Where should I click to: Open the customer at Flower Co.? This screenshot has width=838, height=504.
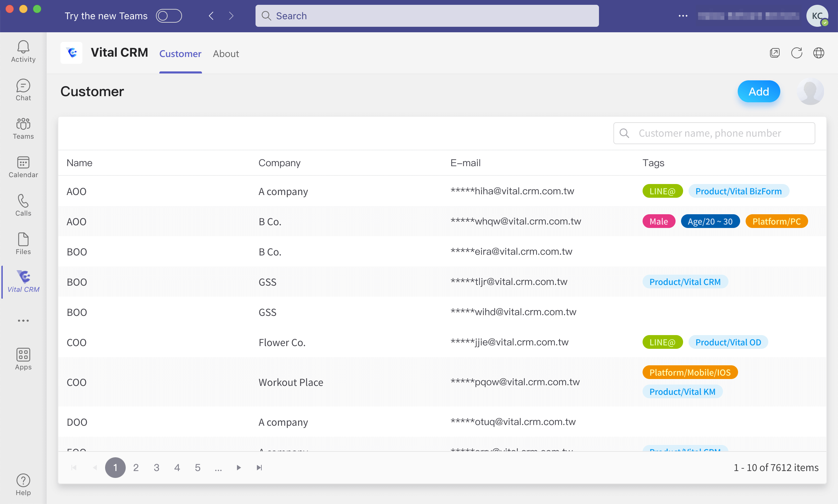click(442, 342)
